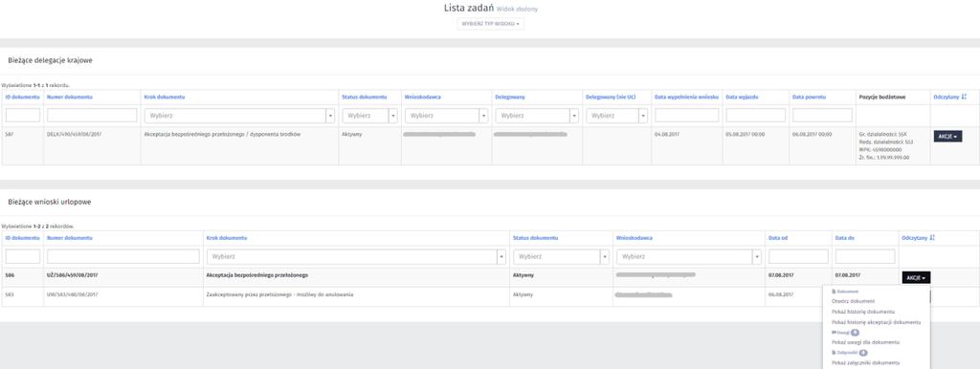The image size is (980, 369).
Task: Expand Wnioskodawca filter in leave requests table
Action: tap(689, 256)
